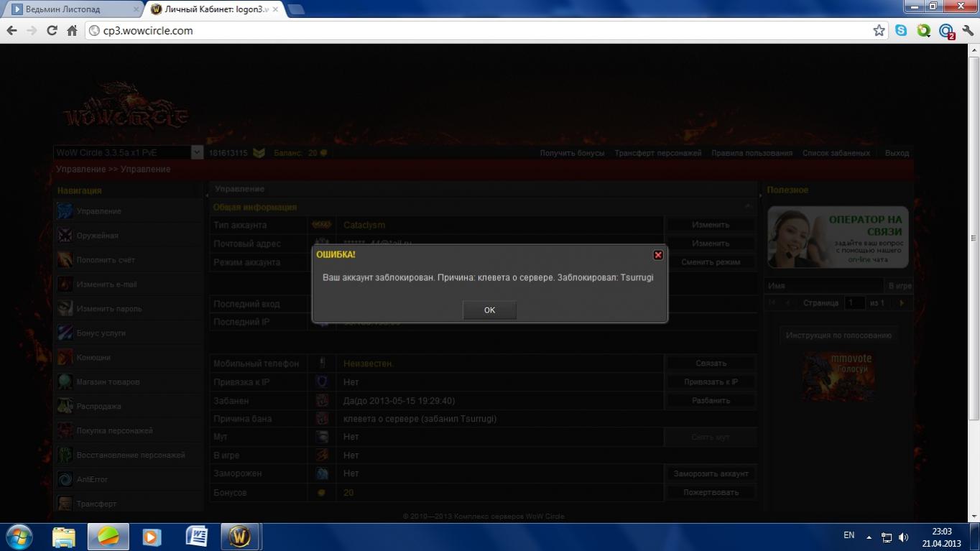Open the Получить бонусы menu link
Viewport: 980px width, 551px height.
tap(572, 153)
